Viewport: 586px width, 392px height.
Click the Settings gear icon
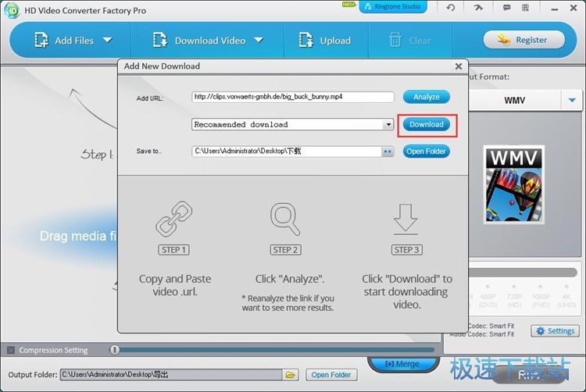point(541,331)
